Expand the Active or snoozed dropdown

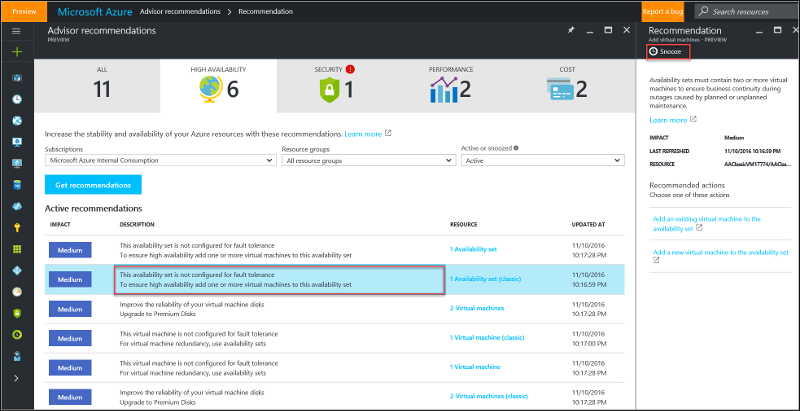pos(542,159)
